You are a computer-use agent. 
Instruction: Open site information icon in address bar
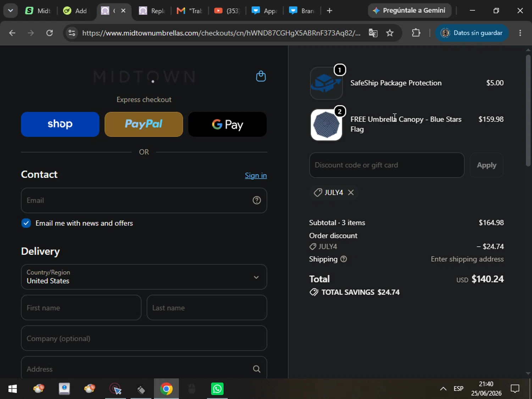[72, 33]
